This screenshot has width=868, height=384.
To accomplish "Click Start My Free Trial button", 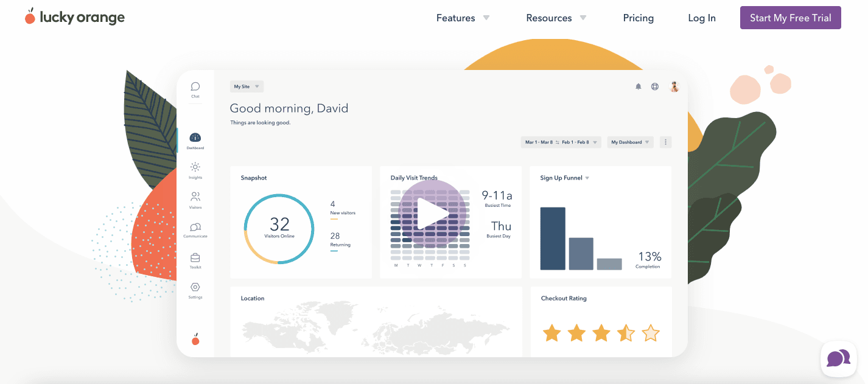I will coord(790,18).
